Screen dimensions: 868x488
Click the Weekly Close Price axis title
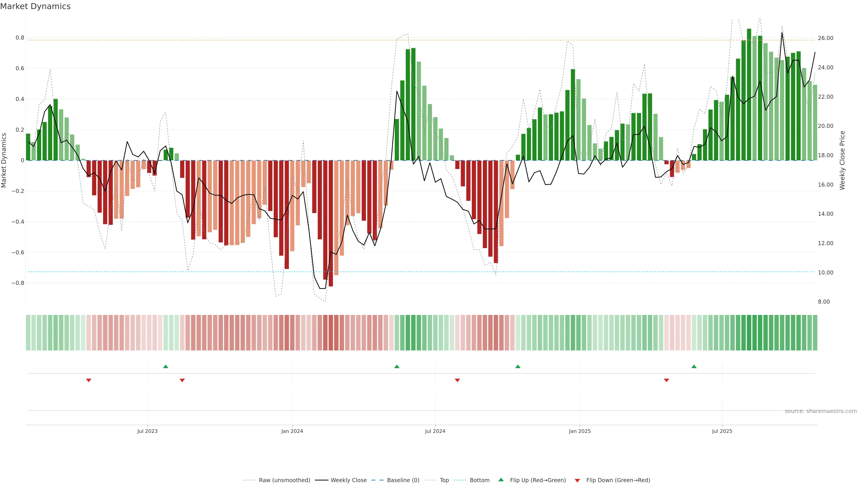842,160
